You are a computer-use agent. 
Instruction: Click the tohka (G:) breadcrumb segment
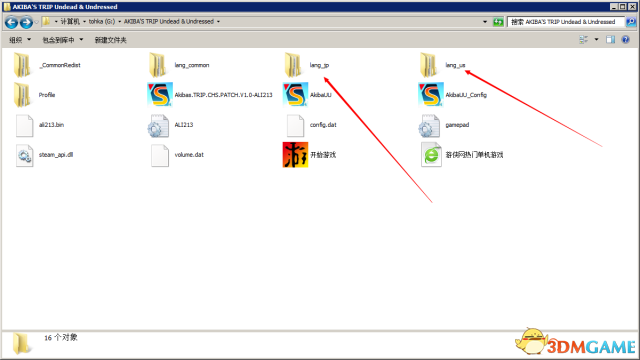102,21
